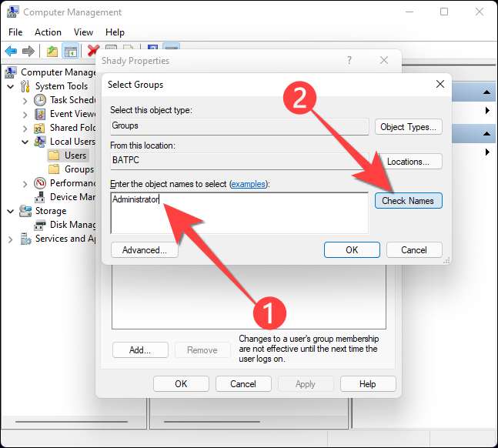Open the File menu

(15, 32)
